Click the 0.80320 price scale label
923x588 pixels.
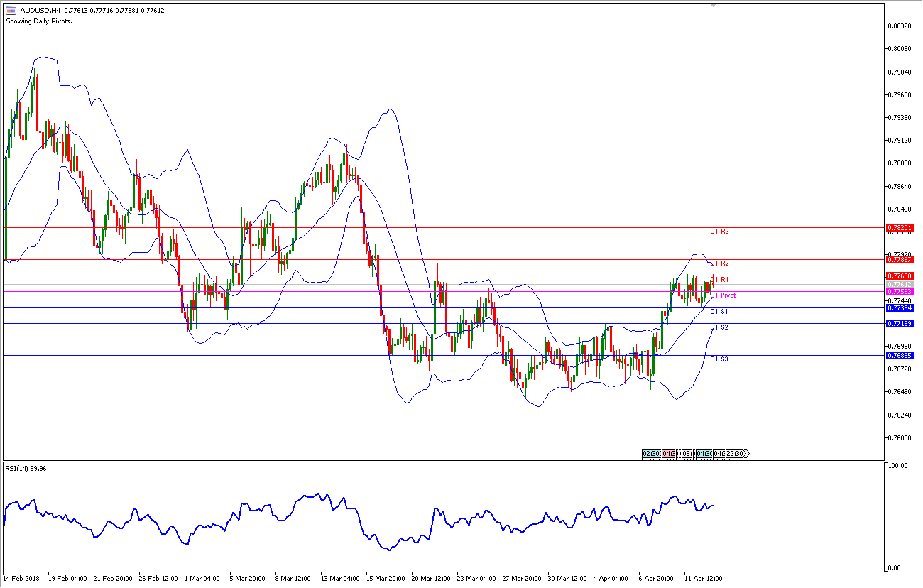pos(900,26)
